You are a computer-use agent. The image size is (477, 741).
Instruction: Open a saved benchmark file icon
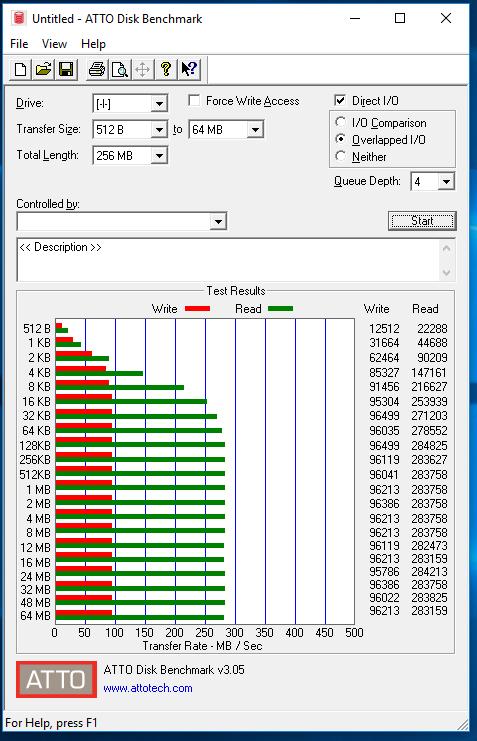click(43, 70)
